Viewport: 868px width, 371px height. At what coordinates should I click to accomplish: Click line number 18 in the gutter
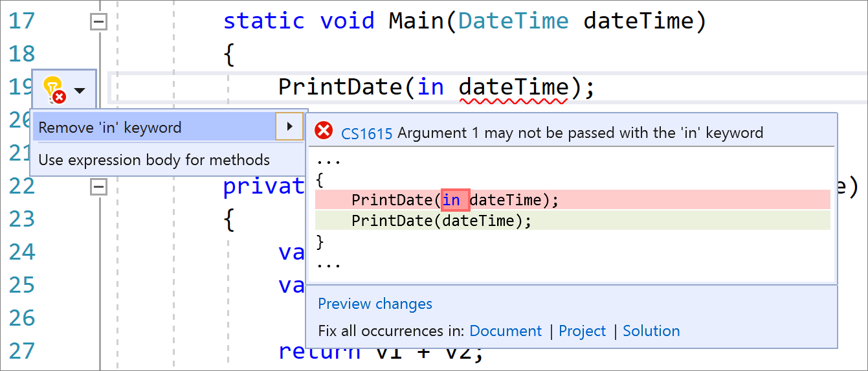point(21,54)
